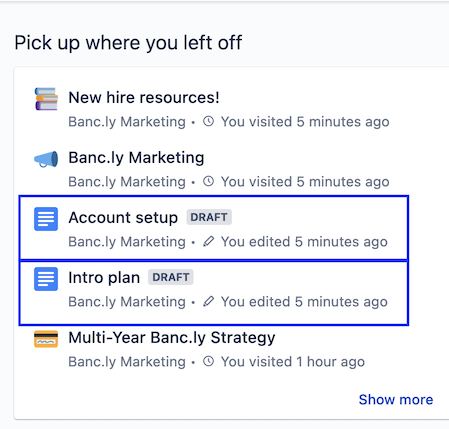Open the Banc.ly Marketing space title
The width and height of the screenshot is (449, 429).
pyautogui.click(x=136, y=158)
